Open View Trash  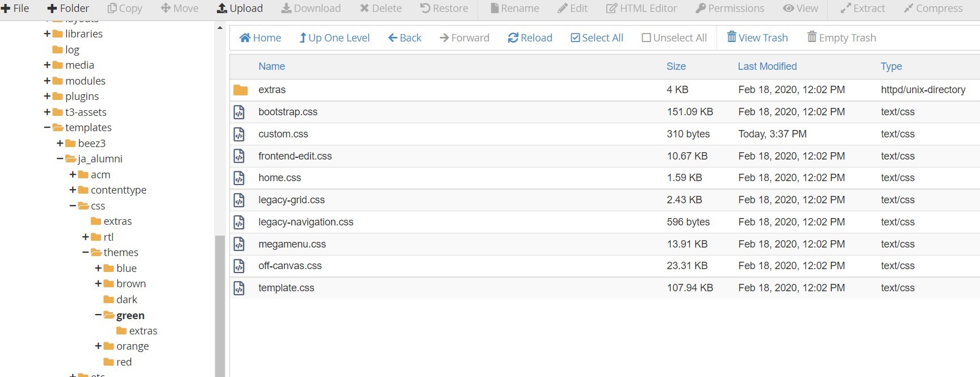[x=757, y=38]
